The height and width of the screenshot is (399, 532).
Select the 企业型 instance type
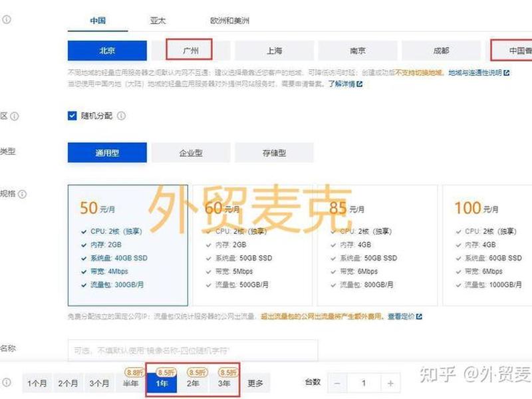[x=191, y=153]
